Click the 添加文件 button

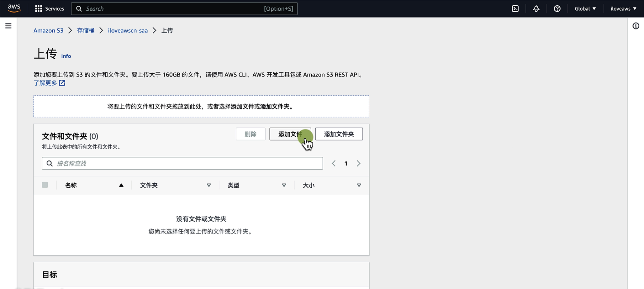290,134
